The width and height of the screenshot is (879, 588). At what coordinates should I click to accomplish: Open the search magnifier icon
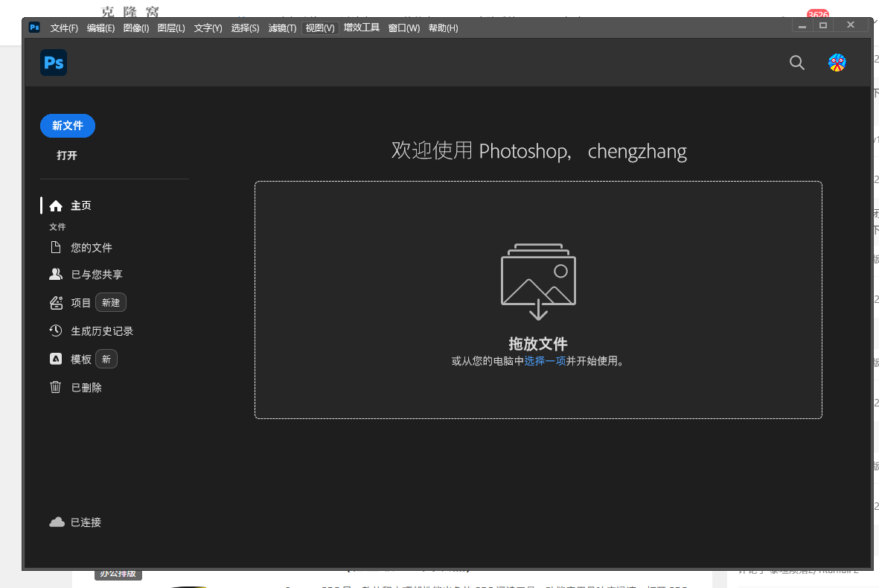click(796, 63)
